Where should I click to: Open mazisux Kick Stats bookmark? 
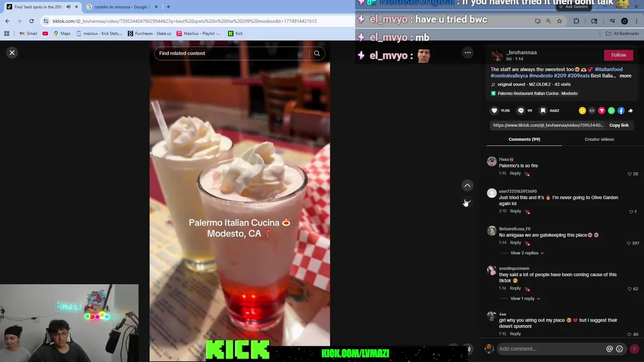(99, 34)
